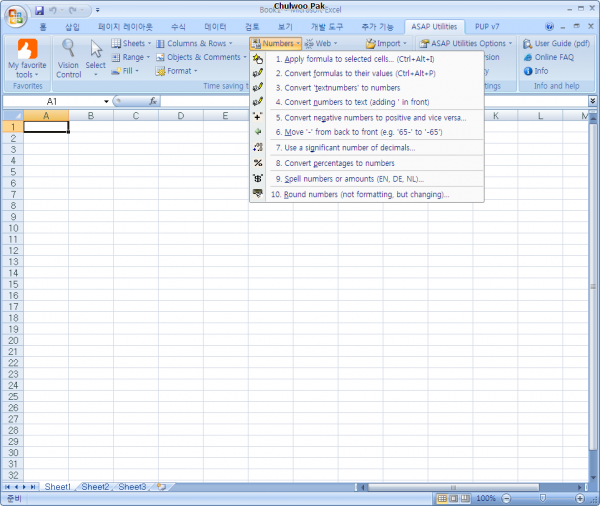Select cell A1
The height and width of the screenshot is (506, 600).
[x=46, y=127]
